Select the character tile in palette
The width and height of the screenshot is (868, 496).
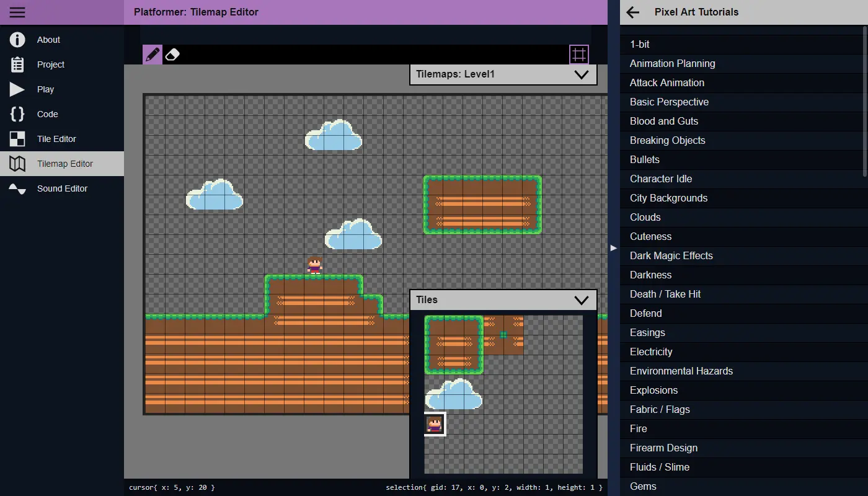[435, 424]
